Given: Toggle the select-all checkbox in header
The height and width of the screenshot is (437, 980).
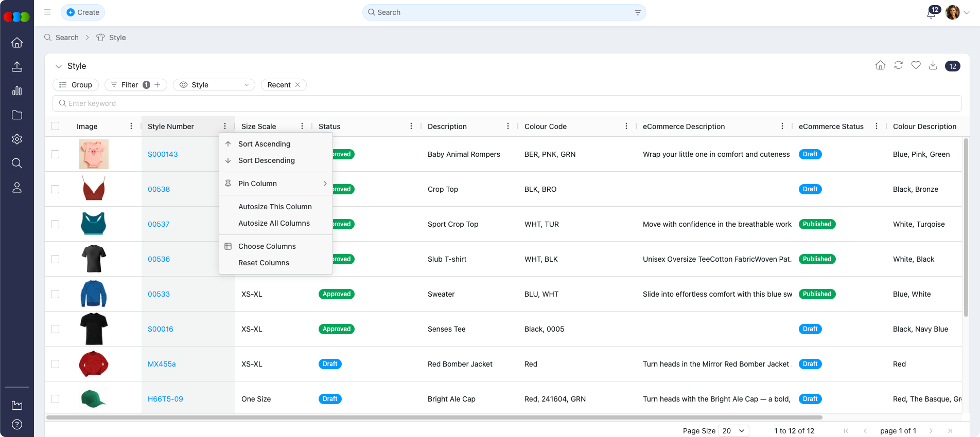Looking at the screenshot, I should [x=55, y=126].
